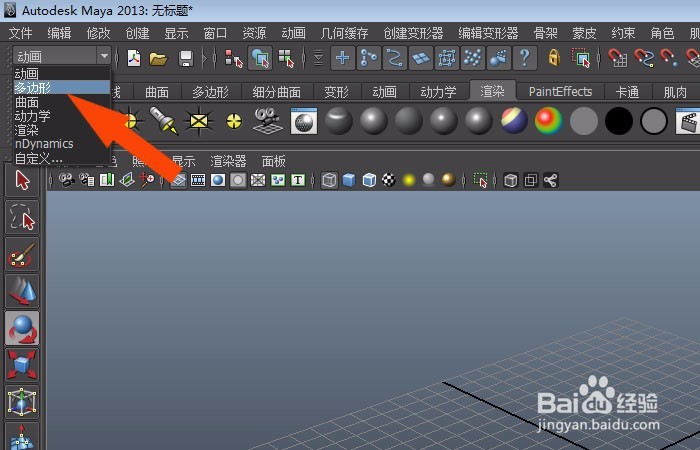Select by hierarchy mode icon
Viewport: 700px width, 450px height.
point(233,58)
